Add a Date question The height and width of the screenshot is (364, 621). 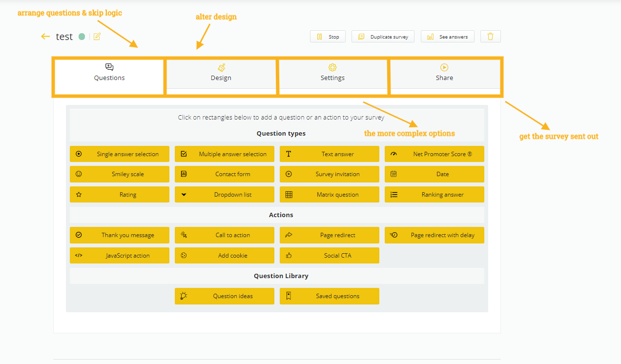pos(435,174)
